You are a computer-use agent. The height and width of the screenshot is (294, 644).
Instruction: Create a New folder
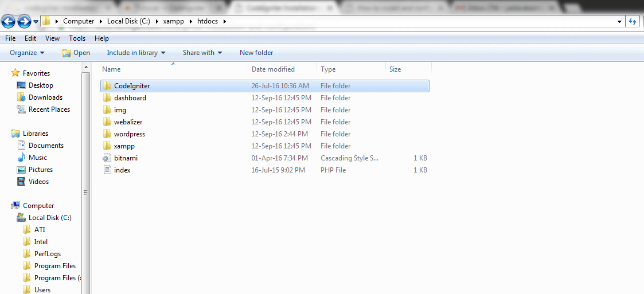tap(256, 53)
